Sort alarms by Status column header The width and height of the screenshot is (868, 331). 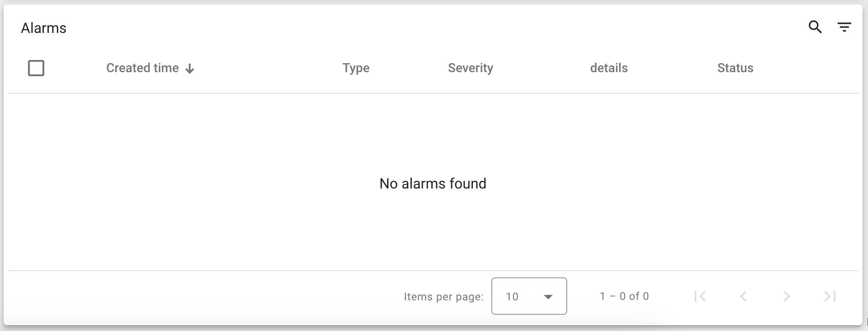click(x=735, y=68)
